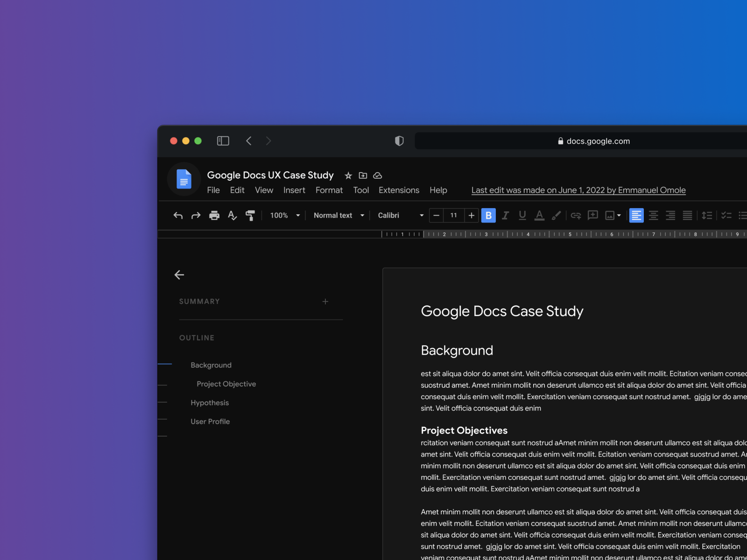Open line spacing options
The image size is (747, 560).
707,215
